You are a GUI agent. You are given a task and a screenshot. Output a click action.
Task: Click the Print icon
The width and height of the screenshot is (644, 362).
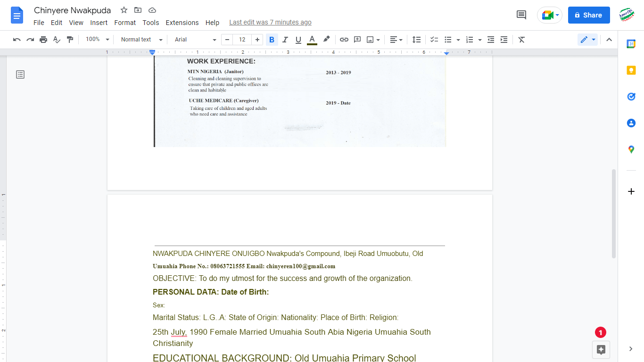click(x=43, y=40)
